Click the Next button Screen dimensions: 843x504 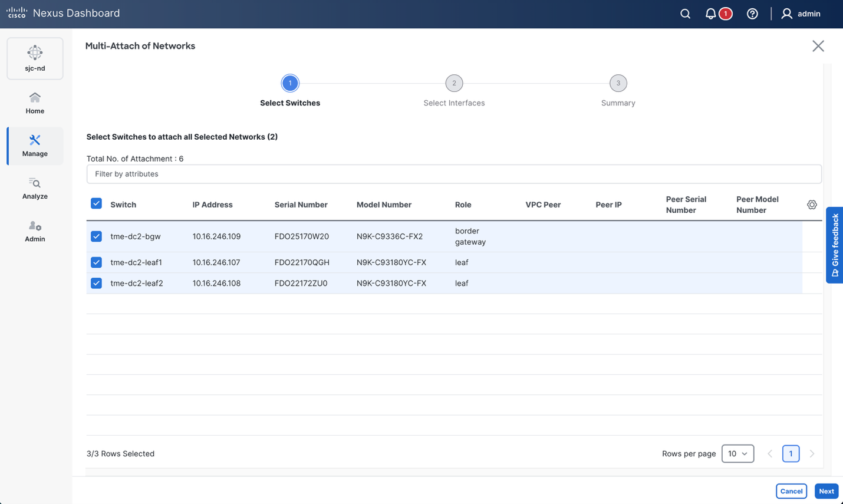click(826, 491)
